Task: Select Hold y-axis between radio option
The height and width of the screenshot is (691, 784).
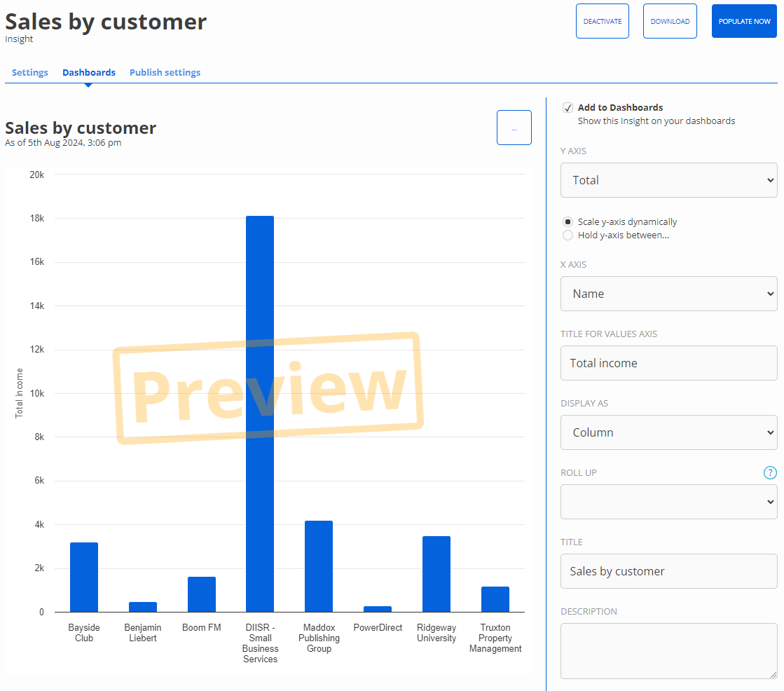Action: pos(568,235)
